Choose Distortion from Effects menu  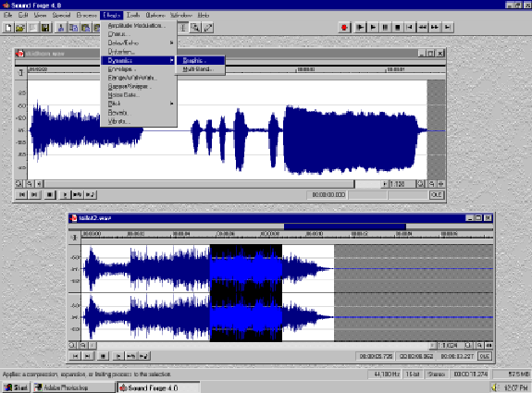(x=139, y=52)
